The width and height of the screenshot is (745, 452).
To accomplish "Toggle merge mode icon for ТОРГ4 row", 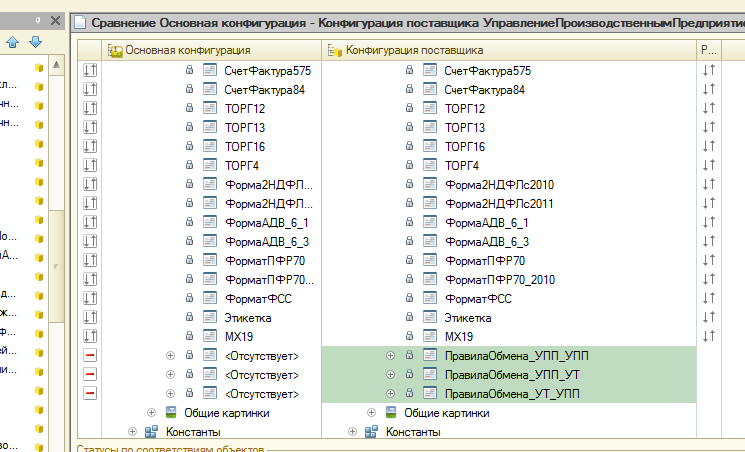I will click(90, 165).
